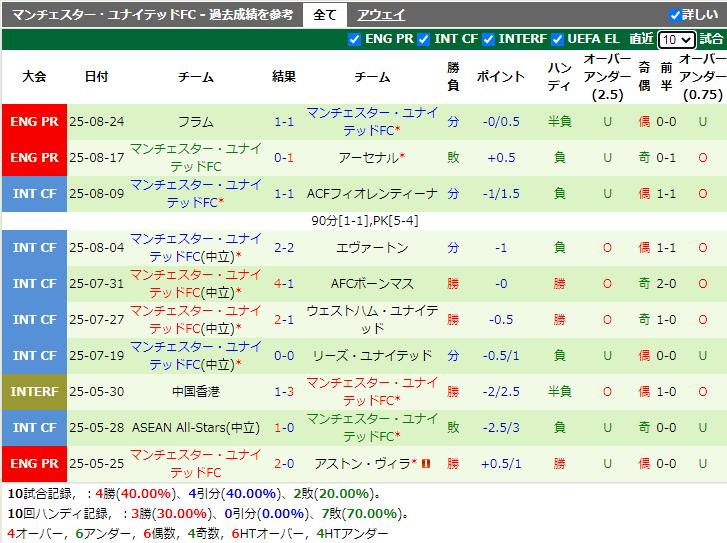This screenshot has width=727, height=543.
Task: Open the recent matches count dropdown showing 10
Action: [x=676, y=40]
